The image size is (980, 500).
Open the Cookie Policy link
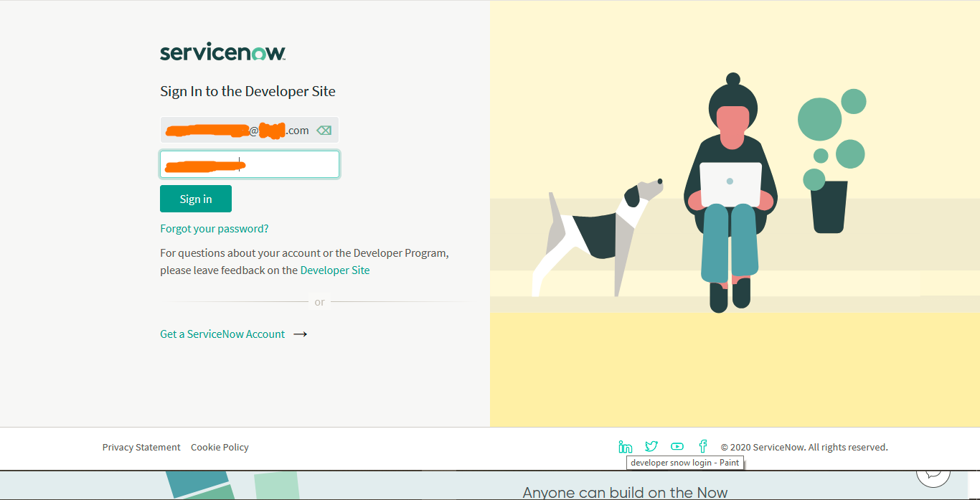click(220, 447)
